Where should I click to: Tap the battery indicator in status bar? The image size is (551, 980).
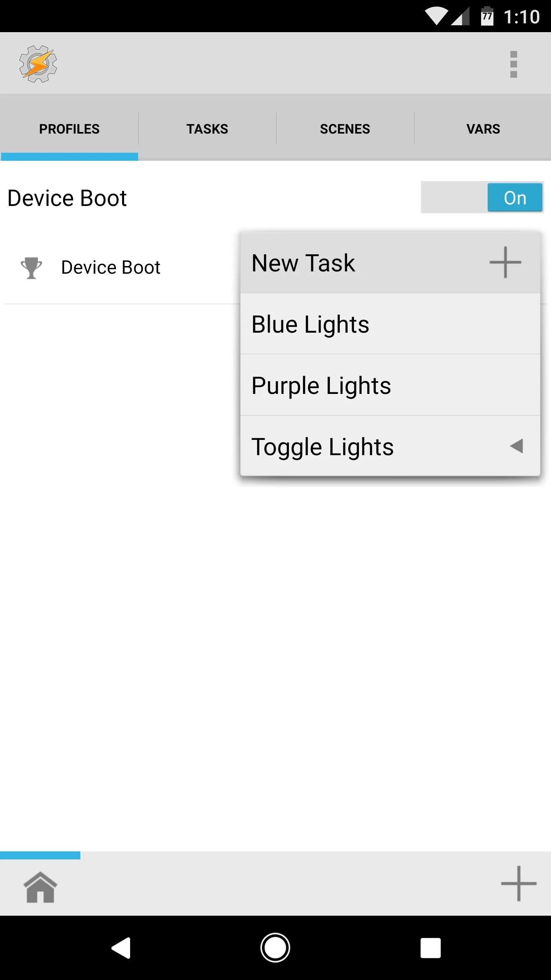487,16
